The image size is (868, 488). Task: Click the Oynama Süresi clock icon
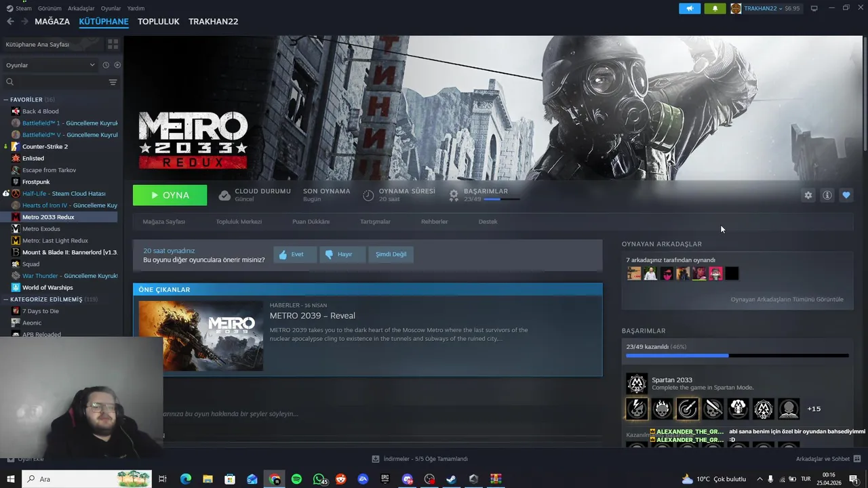tap(368, 195)
